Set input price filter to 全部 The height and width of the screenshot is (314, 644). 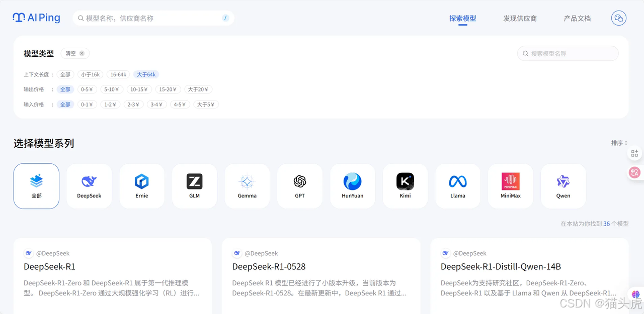coord(65,104)
